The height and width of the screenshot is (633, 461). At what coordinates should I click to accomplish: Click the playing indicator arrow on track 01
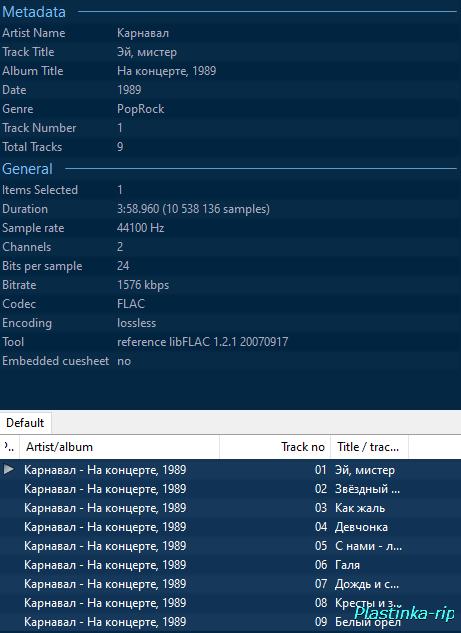pos(9,469)
